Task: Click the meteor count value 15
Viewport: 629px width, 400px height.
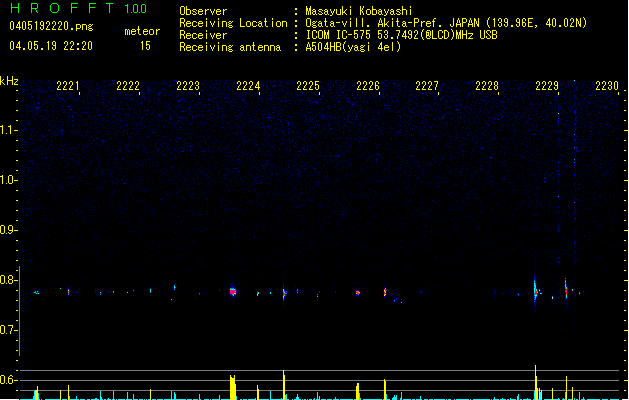Action: (145, 46)
